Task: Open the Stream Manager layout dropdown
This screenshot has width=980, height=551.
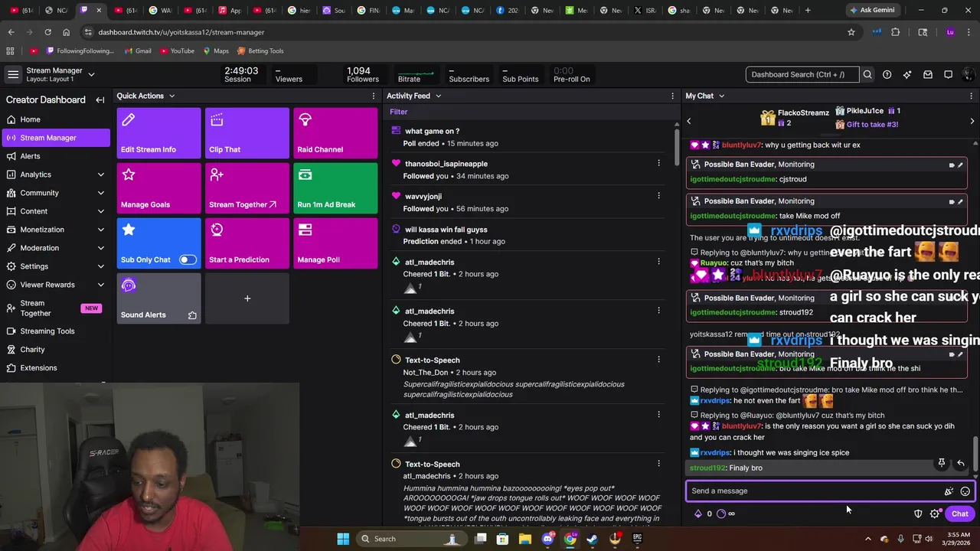Action: click(x=91, y=74)
